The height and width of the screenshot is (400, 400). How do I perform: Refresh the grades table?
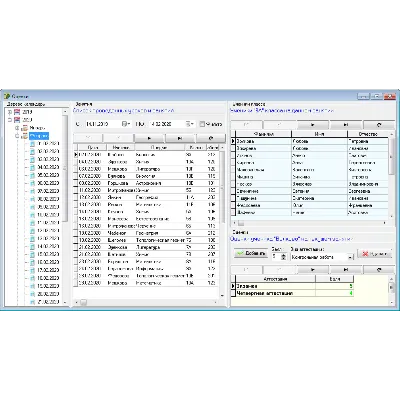click(379, 269)
